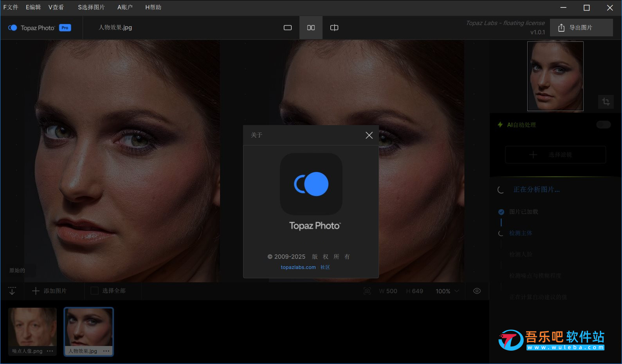
Task: Click the 添加图片 add button
Action: [49, 291]
